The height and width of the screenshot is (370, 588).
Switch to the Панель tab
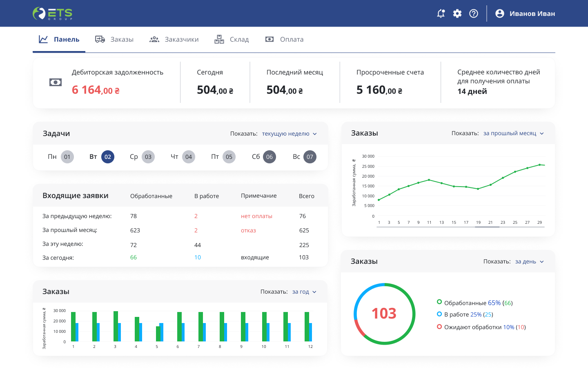click(x=59, y=39)
